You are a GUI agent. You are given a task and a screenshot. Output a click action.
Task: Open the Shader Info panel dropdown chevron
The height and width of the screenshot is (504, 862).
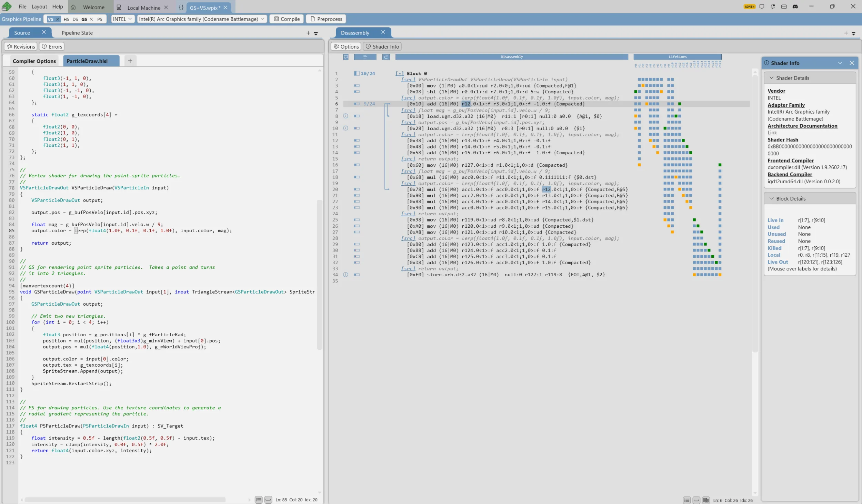pyautogui.click(x=840, y=63)
